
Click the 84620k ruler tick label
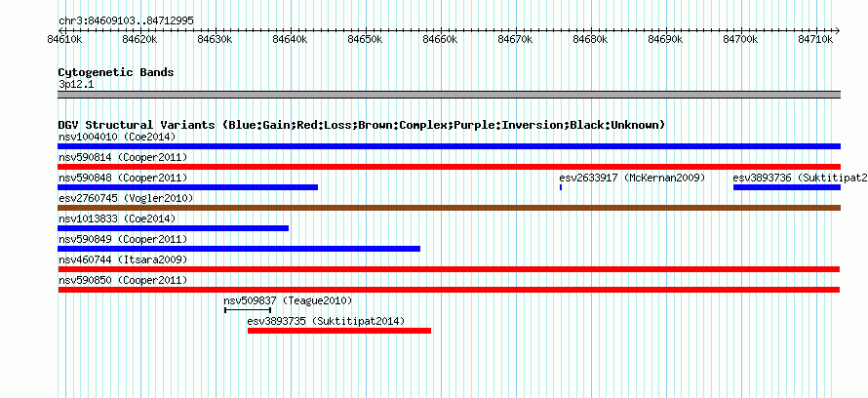(140, 40)
